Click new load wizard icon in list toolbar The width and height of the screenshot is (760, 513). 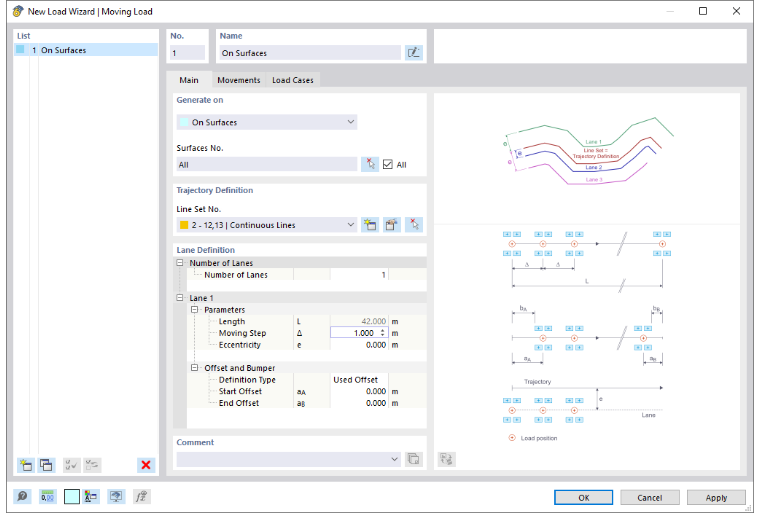pos(26,465)
